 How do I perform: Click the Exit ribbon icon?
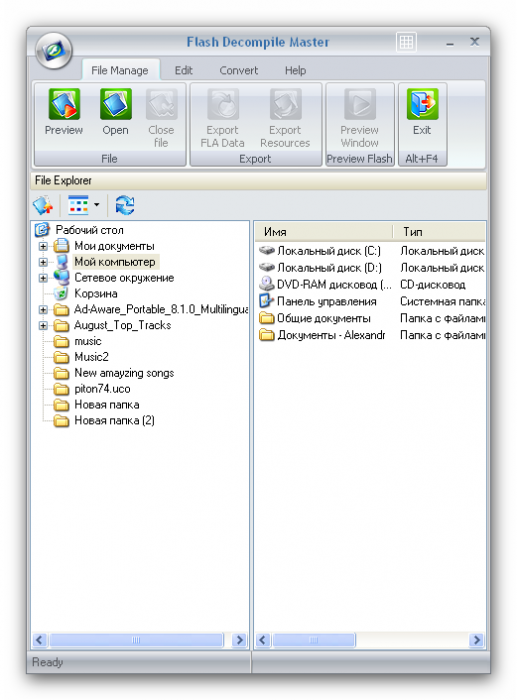pos(422,104)
